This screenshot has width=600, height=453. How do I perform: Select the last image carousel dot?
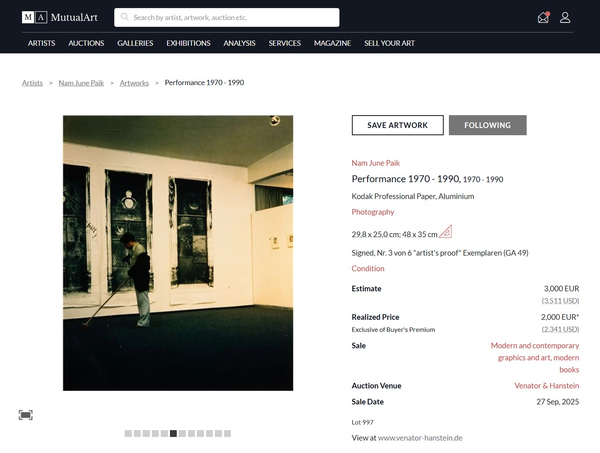tap(227, 434)
